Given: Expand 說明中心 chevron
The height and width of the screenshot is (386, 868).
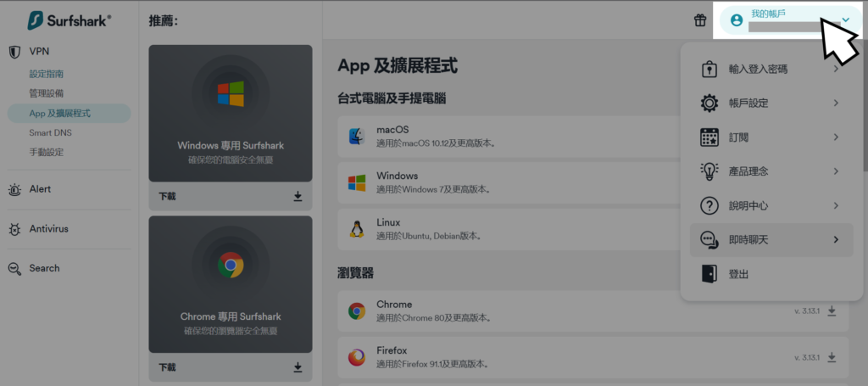Looking at the screenshot, I should click(x=836, y=206).
